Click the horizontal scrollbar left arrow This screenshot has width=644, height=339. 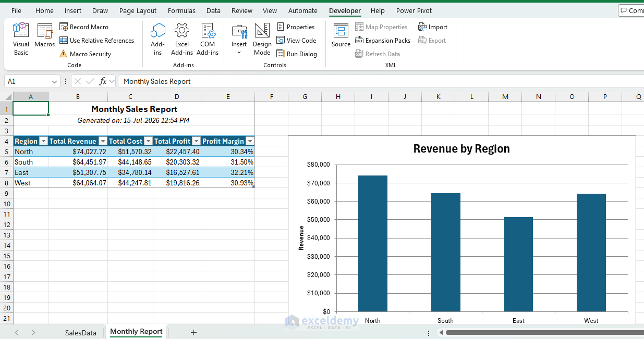pos(441,332)
